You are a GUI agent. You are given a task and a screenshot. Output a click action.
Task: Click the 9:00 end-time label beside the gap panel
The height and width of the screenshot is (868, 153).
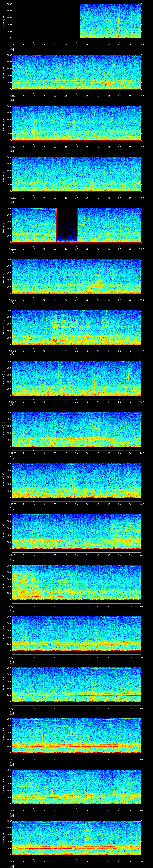tap(141, 249)
